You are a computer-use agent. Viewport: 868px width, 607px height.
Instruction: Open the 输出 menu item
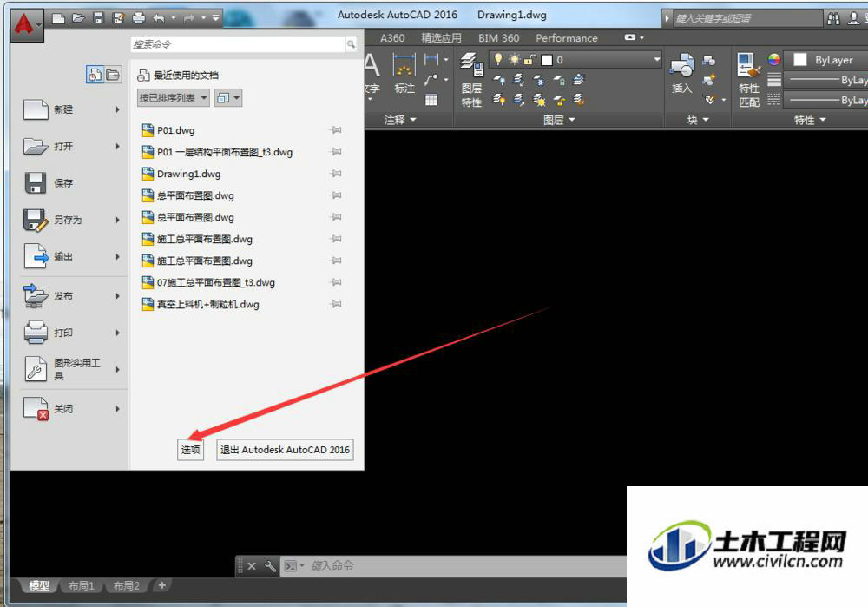click(x=71, y=256)
